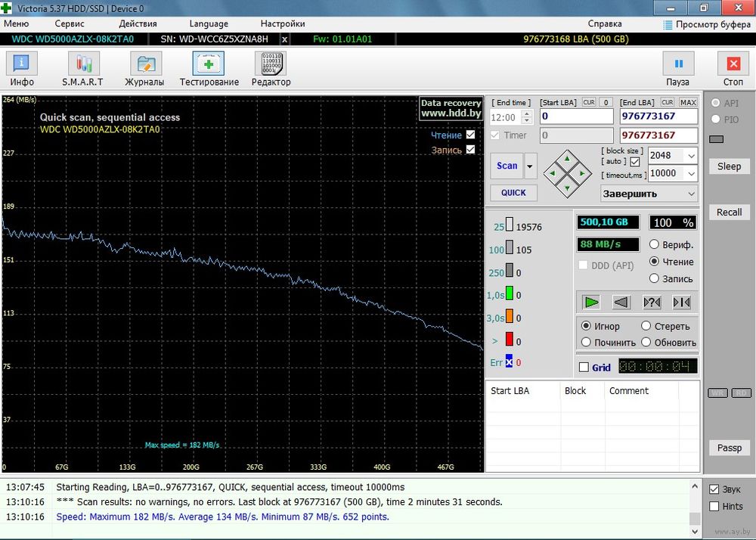Screen dimensions: 756x540
Task: Click the Recall button
Action: pyautogui.click(x=729, y=212)
